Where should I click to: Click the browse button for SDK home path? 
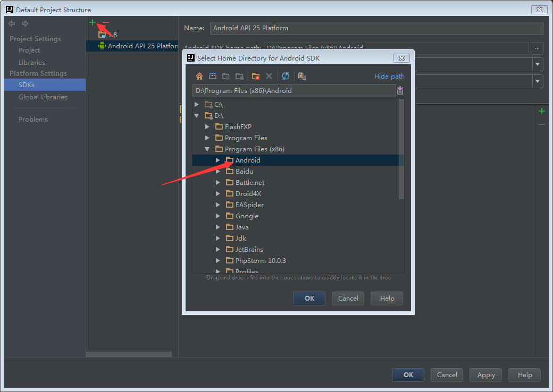click(537, 48)
